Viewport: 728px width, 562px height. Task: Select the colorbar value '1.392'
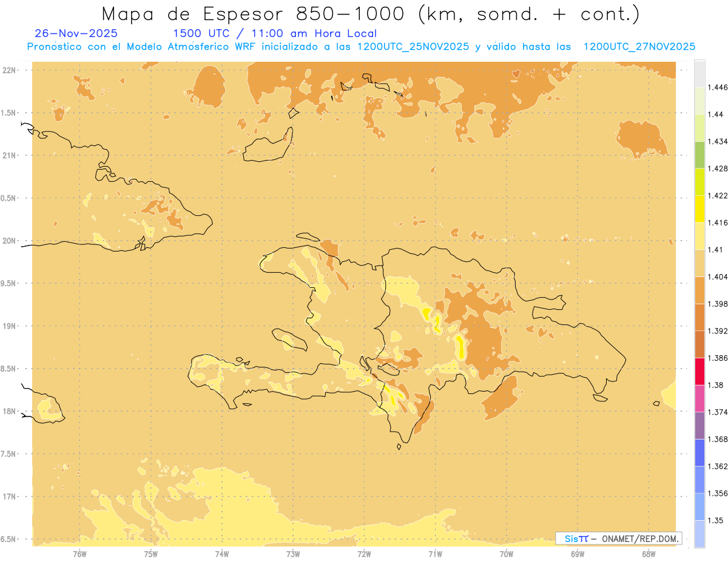718,331
